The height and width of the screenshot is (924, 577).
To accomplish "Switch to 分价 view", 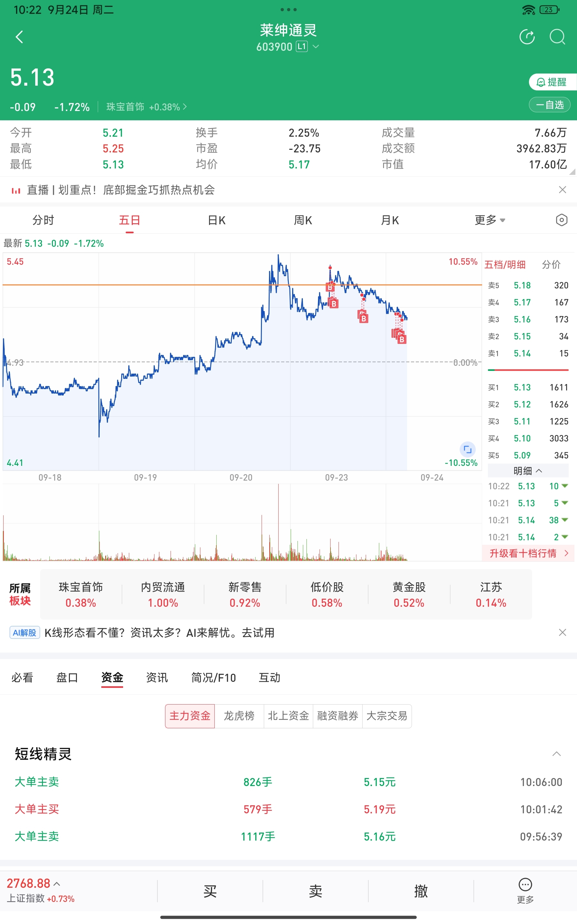I will (x=551, y=264).
